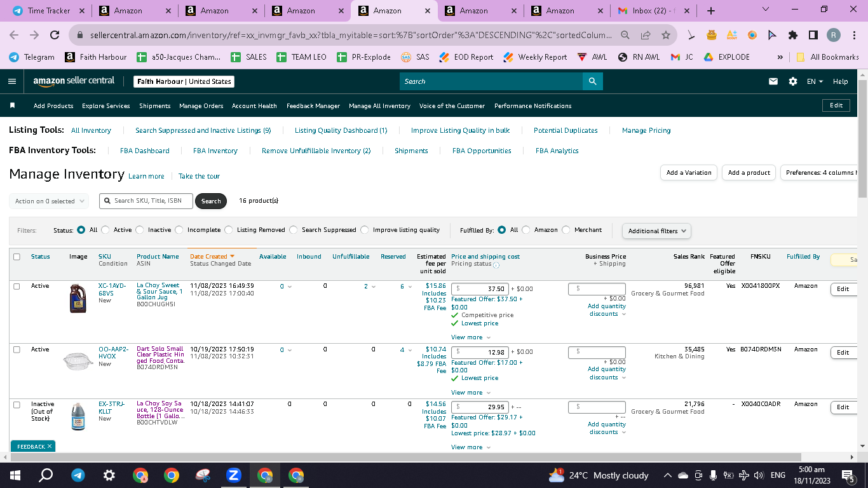Open Telegram from the taskbar
Screen dimensions: 868x488
pos(78,475)
